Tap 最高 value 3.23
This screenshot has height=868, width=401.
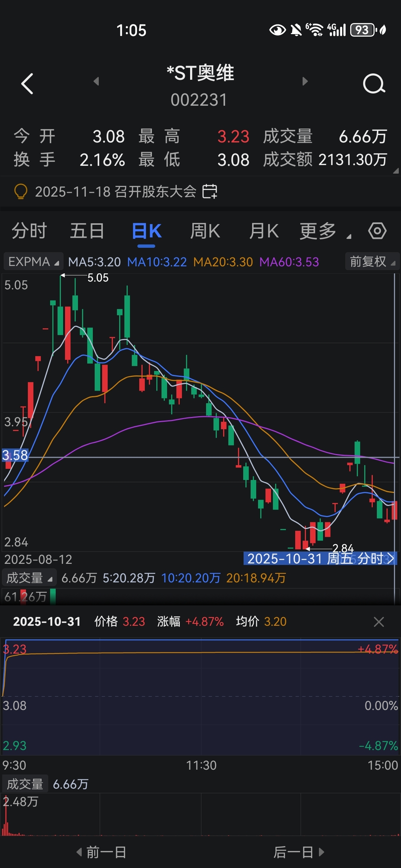(x=233, y=137)
